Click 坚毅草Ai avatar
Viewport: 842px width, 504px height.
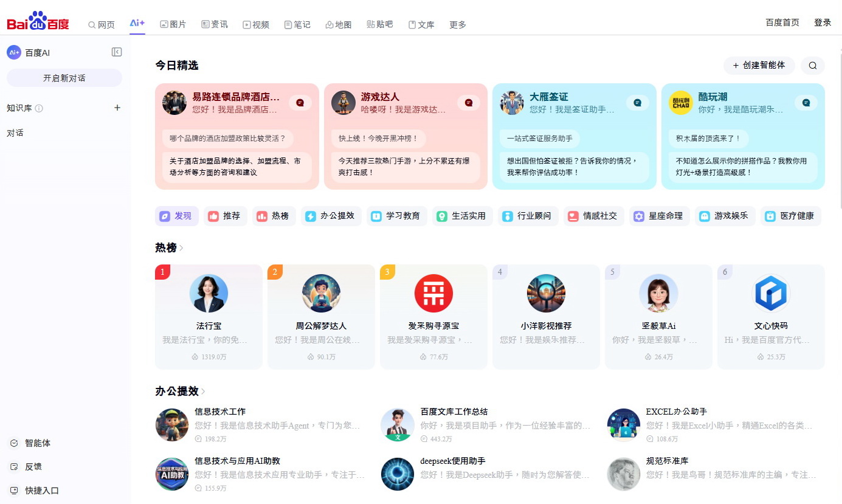pyautogui.click(x=658, y=294)
